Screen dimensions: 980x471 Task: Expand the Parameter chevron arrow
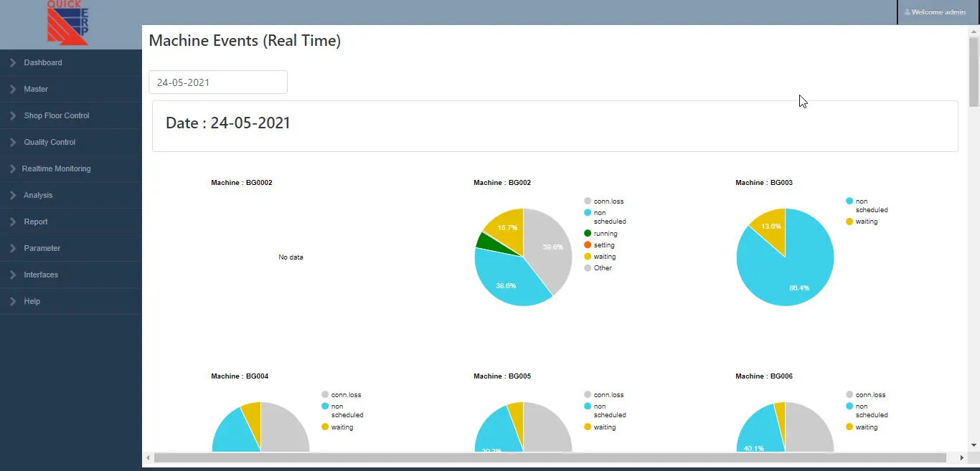point(13,248)
